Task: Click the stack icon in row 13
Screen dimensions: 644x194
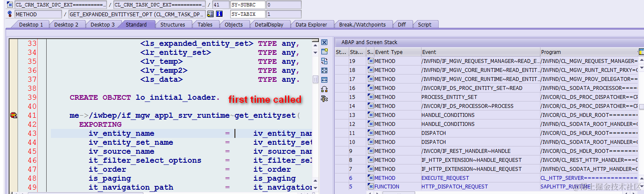Action: pyautogui.click(x=370, y=115)
